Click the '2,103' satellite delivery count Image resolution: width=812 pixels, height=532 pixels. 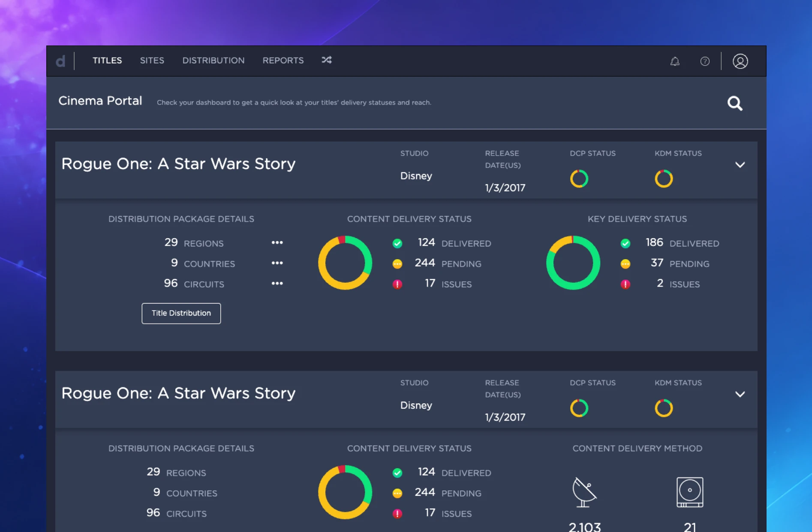click(x=585, y=527)
